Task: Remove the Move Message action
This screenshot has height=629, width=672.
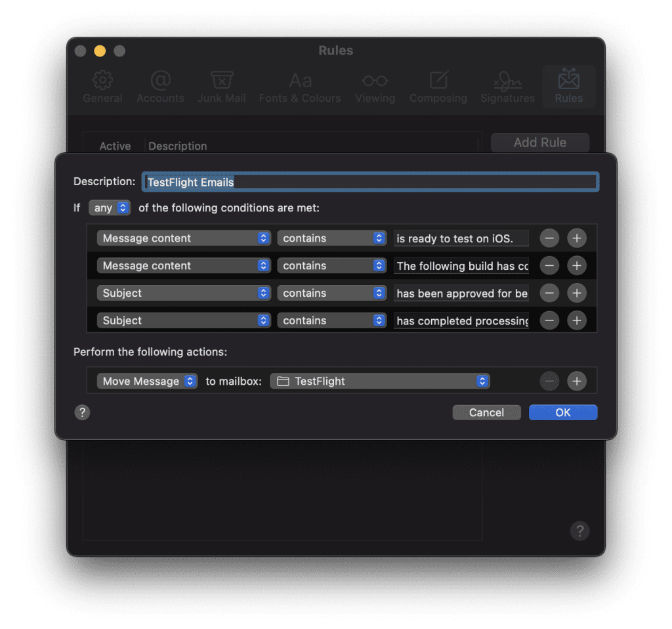Action: tap(549, 381)
